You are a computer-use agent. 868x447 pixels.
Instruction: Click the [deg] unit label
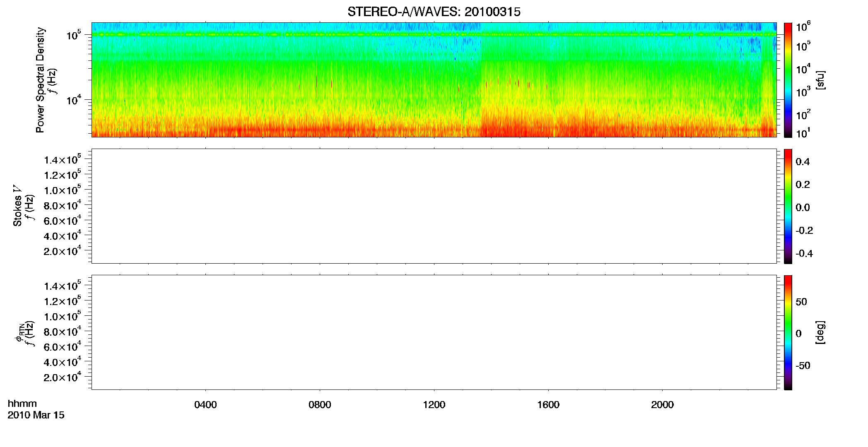(820, 332)
